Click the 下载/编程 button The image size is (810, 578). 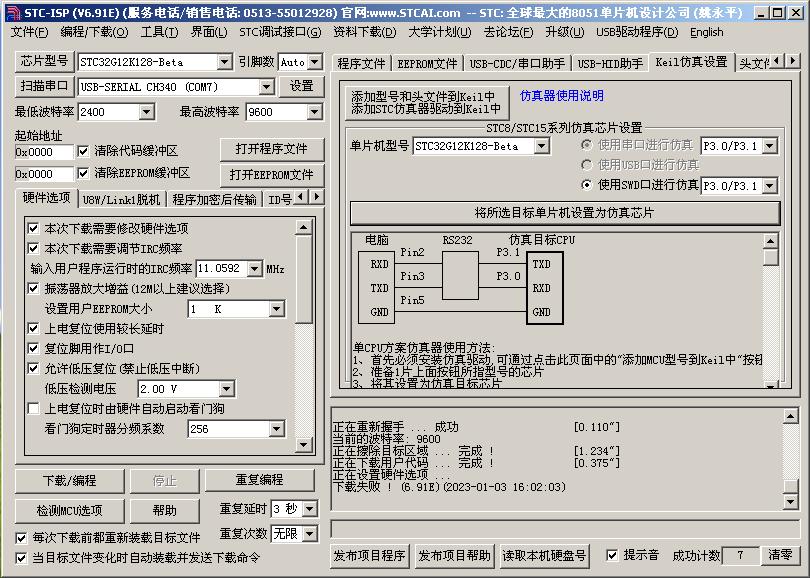coord(69,481)
